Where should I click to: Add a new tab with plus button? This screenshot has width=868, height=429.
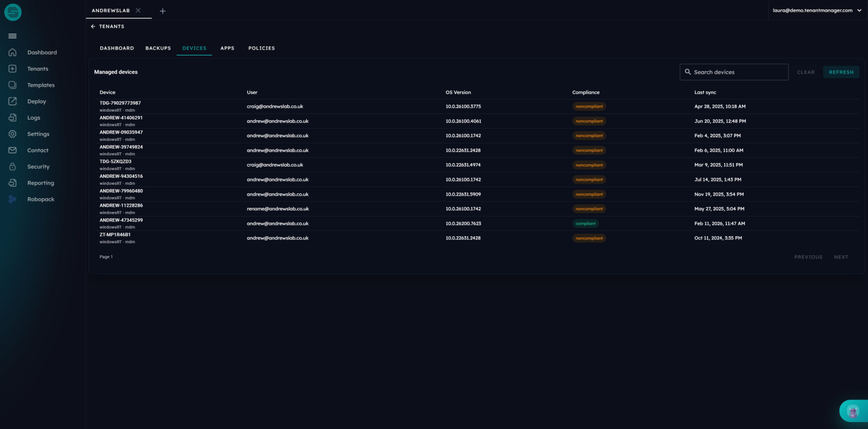point(163,11)
